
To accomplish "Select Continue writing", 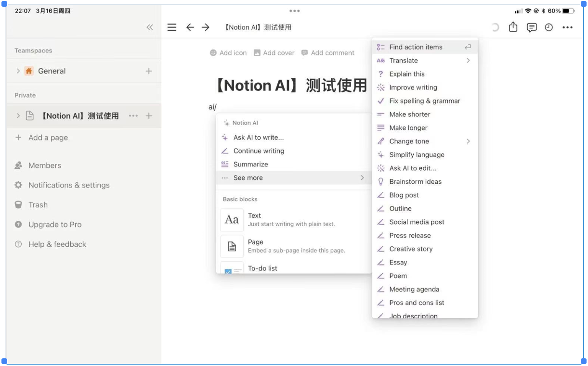I will (x=294, y=151).
